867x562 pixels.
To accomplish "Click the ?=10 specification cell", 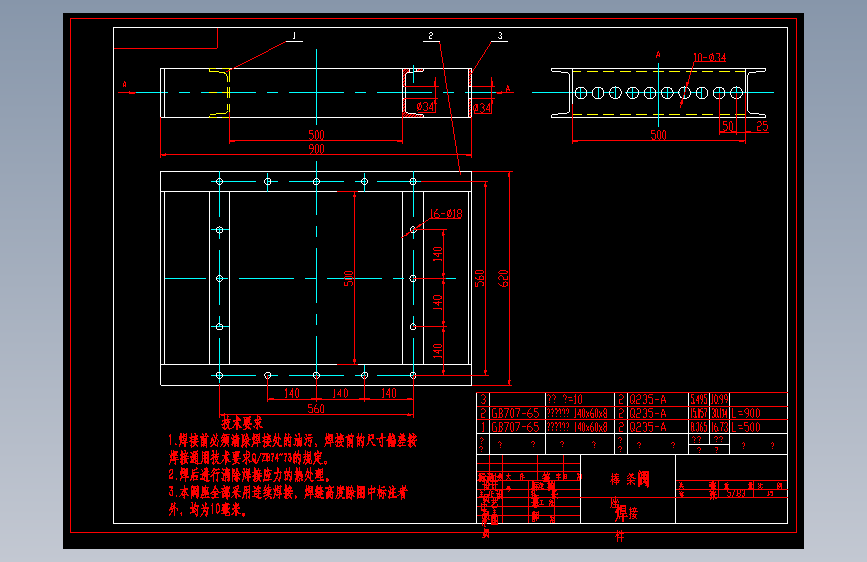I will 565,399.
